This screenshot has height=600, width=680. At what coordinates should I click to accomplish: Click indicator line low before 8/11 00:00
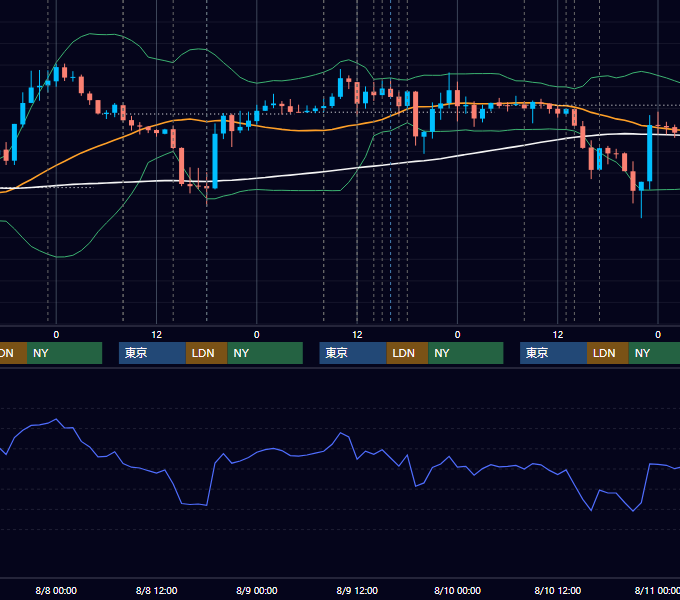point(633,511)
